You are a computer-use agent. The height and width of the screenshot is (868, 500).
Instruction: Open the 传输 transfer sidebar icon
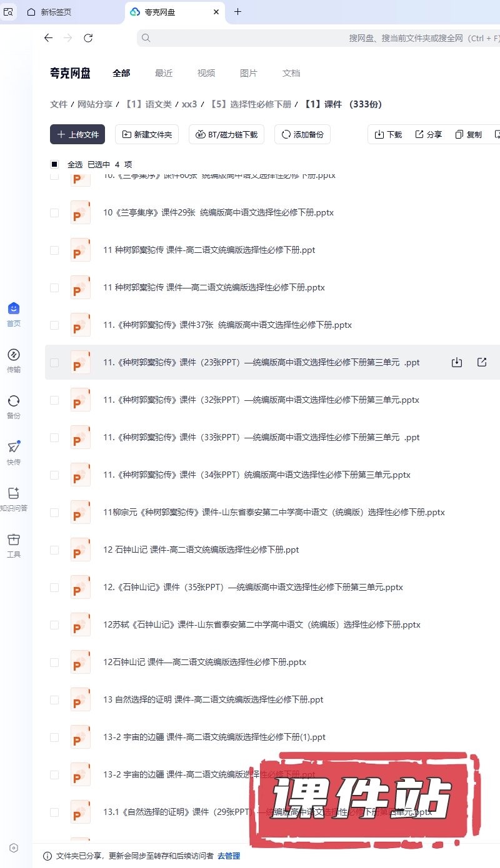click(14, 361)
